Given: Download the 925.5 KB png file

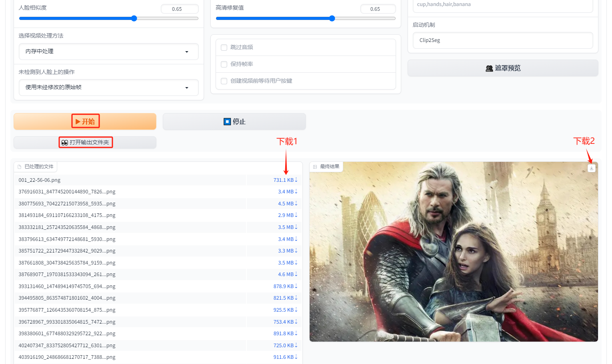Looking at the screenshot, I should tap(285, 310).
